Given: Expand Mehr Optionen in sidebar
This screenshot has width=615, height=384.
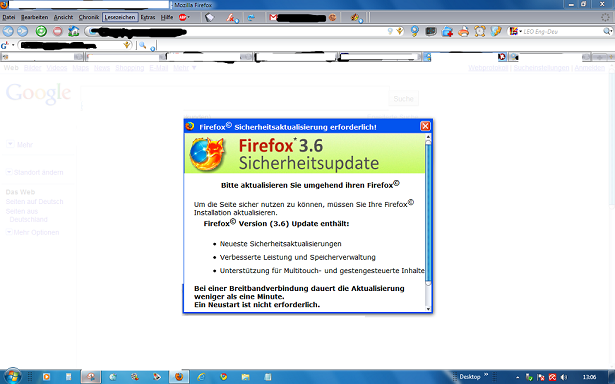Looking at the screenshot, I should tap(33, 232).
